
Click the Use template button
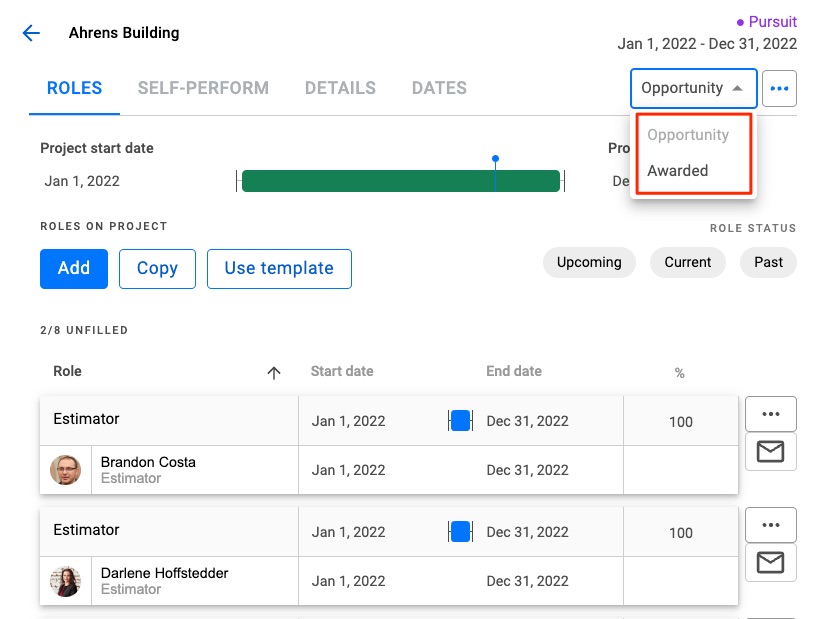click(x=279, y=268)
